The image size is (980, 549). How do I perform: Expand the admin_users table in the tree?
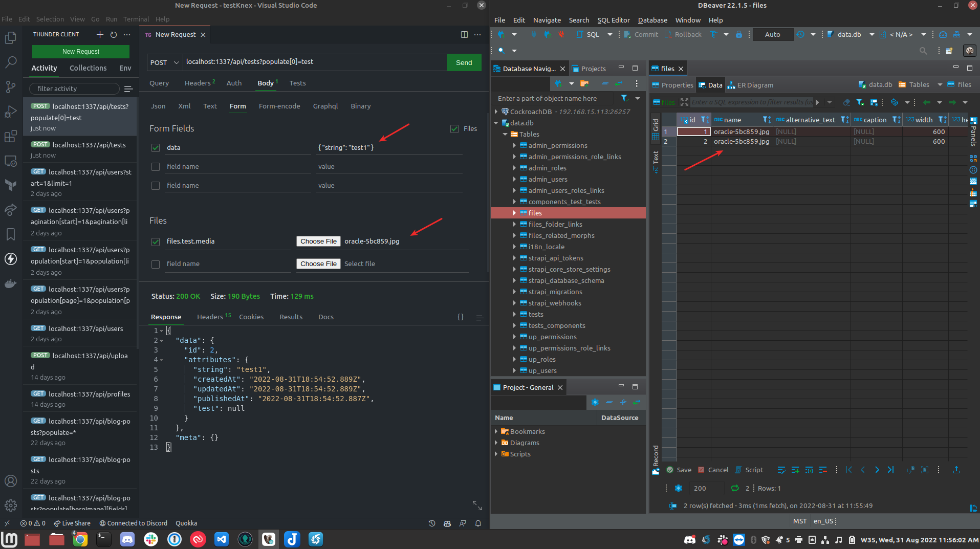click(515, 179)
